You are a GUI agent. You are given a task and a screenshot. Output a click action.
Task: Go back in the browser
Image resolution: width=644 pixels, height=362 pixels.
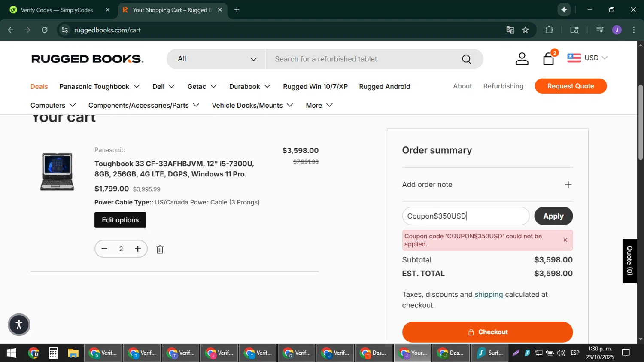11,30
